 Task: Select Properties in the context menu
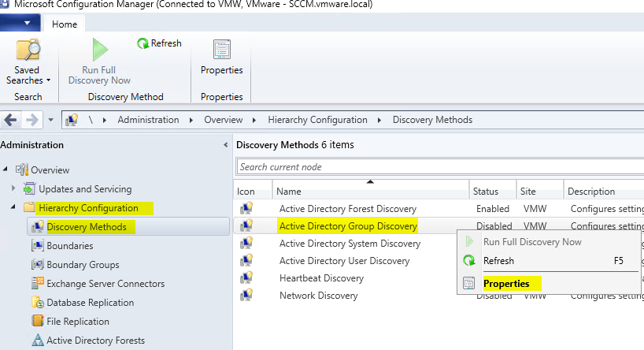(506, 284)
